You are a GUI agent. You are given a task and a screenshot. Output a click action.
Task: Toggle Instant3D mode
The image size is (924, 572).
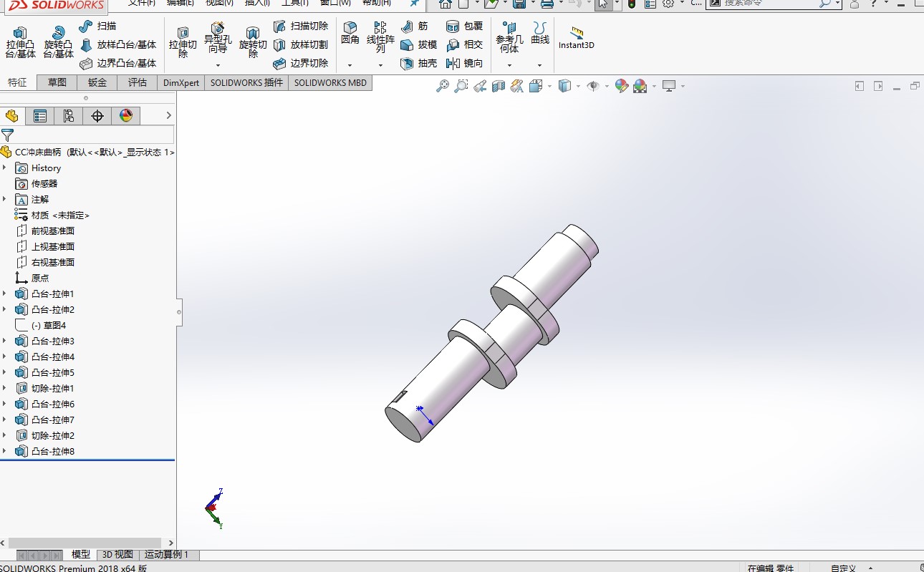[577, 37]
